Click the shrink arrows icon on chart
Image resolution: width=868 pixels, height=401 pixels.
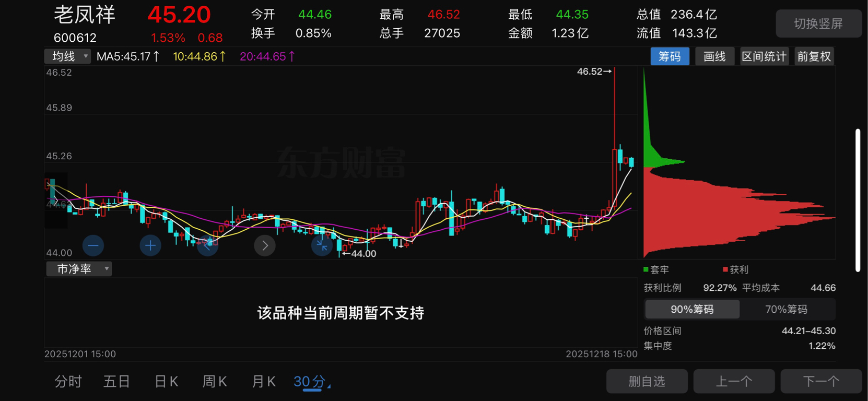tap(322, 245)
